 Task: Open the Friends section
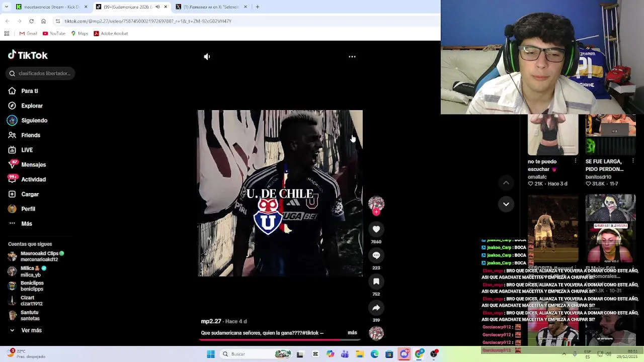tap(24, 135)
